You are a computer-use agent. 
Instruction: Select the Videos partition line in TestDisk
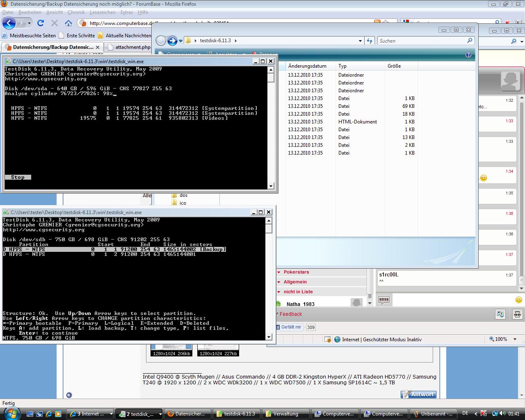click(119, 118)
